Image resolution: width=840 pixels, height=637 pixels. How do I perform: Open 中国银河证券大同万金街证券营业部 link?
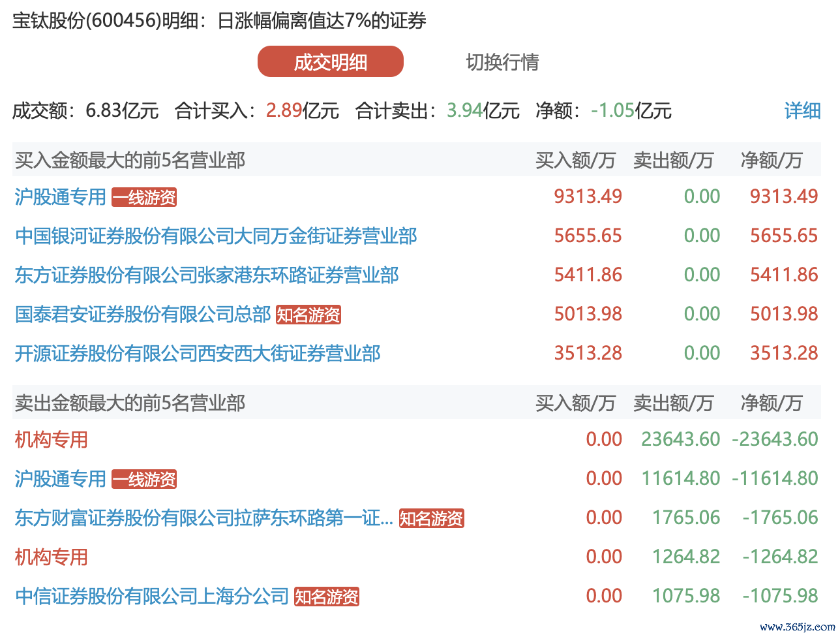point(216,236)
